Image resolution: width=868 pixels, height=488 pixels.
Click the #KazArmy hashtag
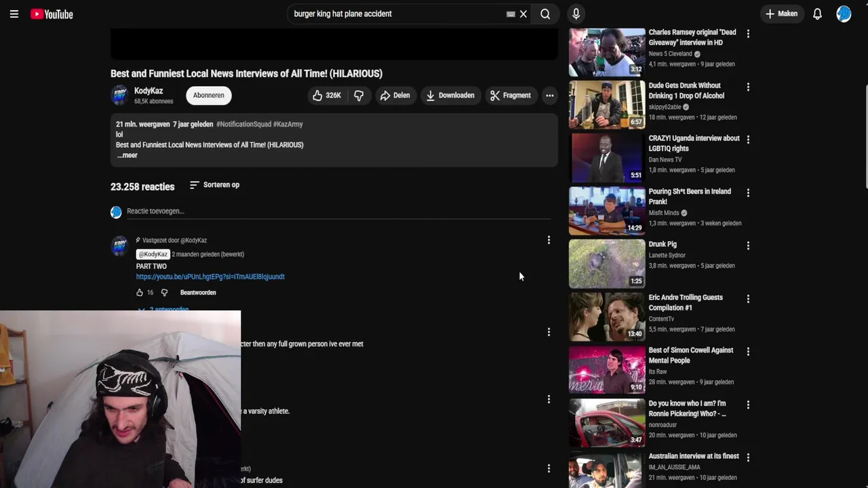point(288,124)
